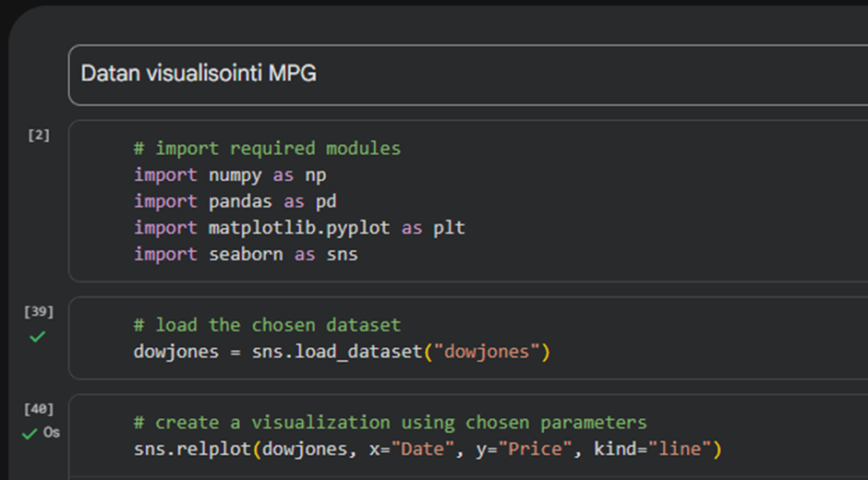Viewport: 868px width, 480px height.
Task: Click the 'sns.relplot' function name
Action: pos(192,450)
